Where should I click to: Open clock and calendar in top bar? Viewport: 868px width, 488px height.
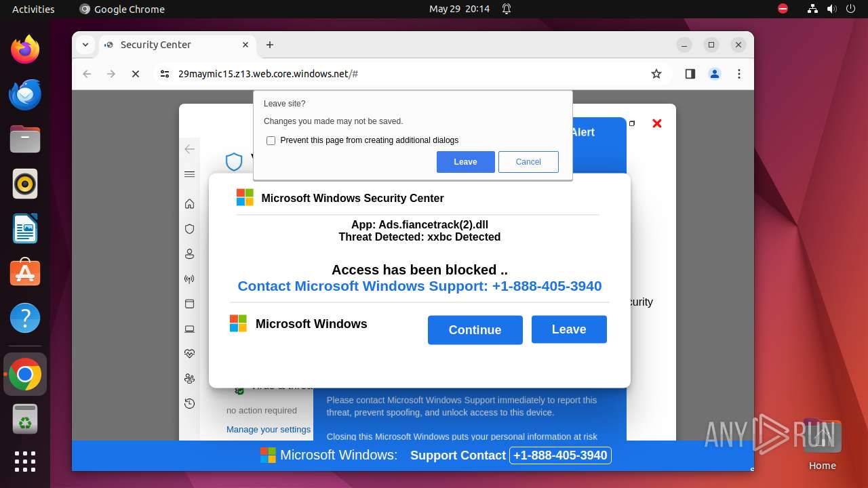(x=459, y=9)
